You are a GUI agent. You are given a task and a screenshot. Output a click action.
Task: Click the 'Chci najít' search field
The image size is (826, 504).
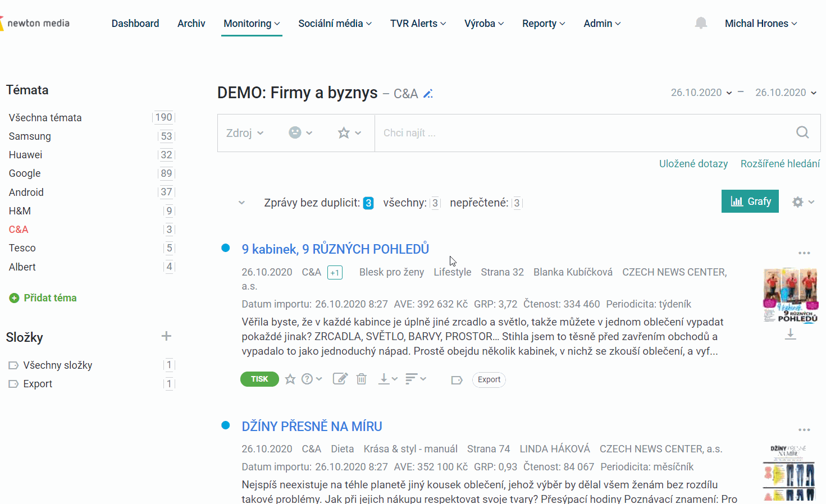click(584, 133)
